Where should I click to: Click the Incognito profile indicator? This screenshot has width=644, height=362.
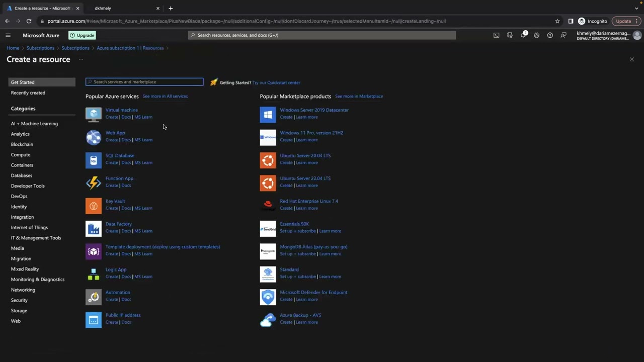593,21
